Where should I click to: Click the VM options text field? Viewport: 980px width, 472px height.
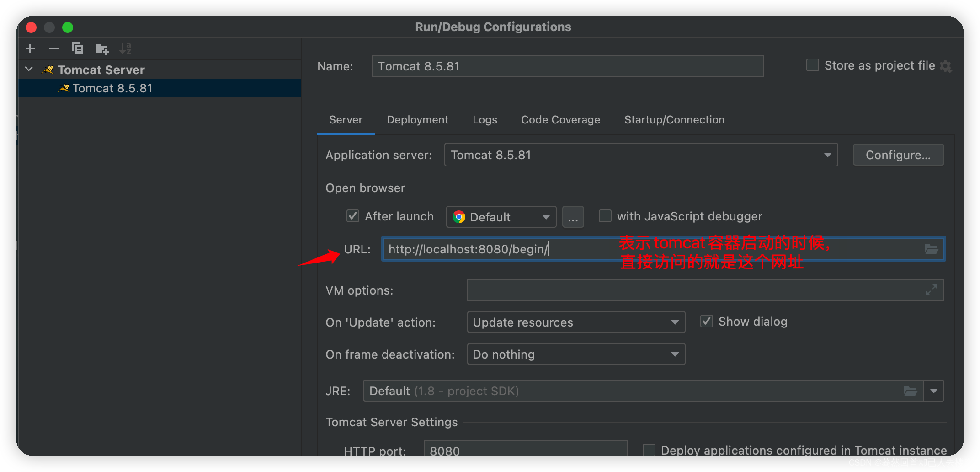click(x=705, y=290)
